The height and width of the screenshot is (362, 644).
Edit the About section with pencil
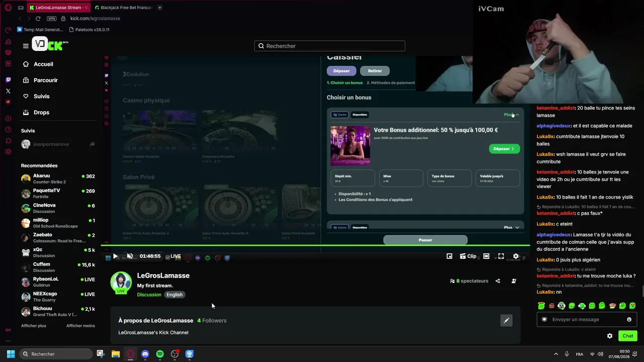pos(506,320)
